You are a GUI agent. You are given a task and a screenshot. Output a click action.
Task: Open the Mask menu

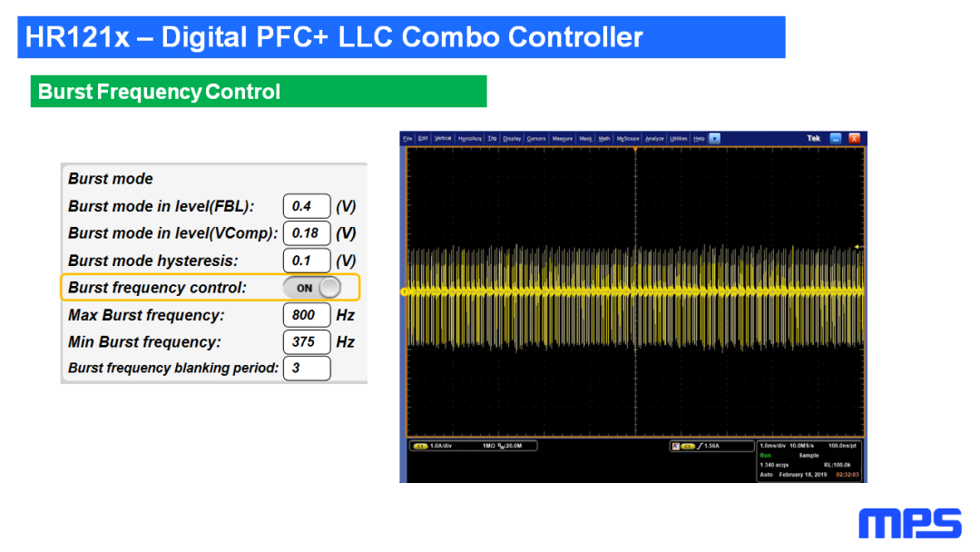tap(585, 139)
